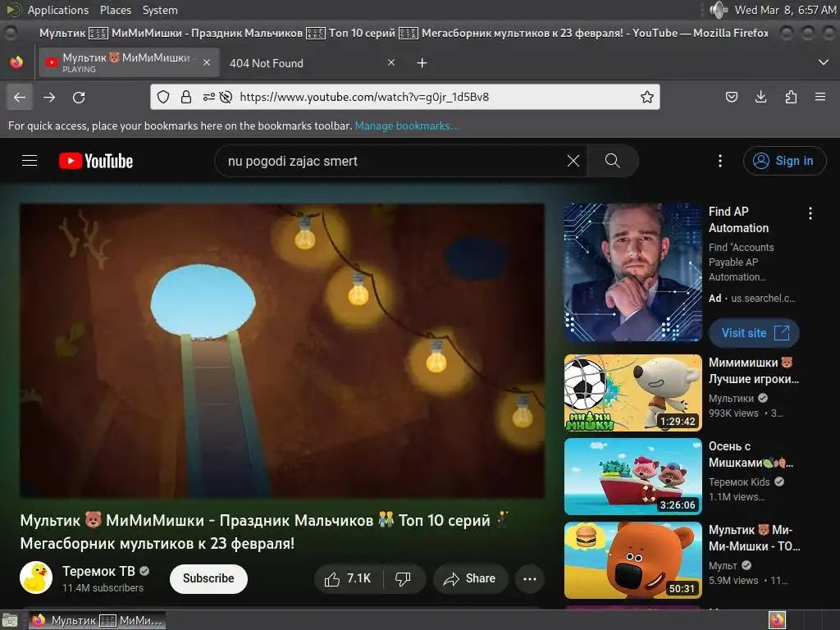This screenshot has width=840, height=630.
Task: Open a new browser tab
Action: tap(422, 63)
